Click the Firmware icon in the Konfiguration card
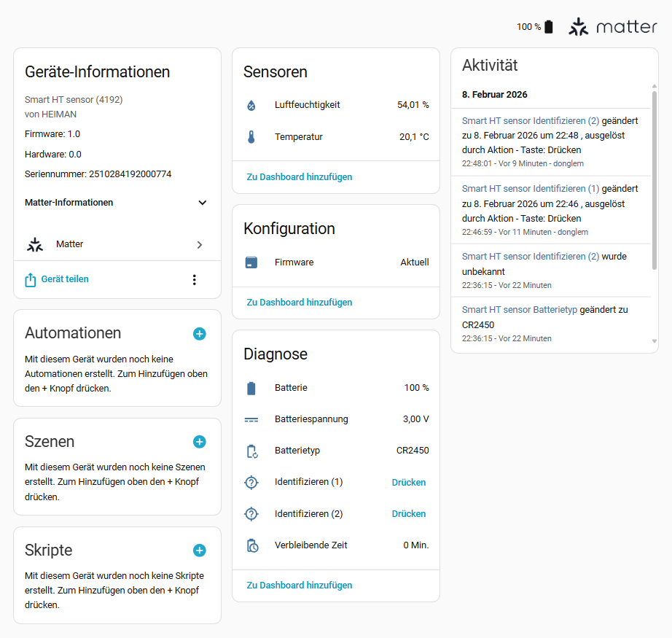Image resolution: width=672 pixels, height=638 pixels. point(251,262)
